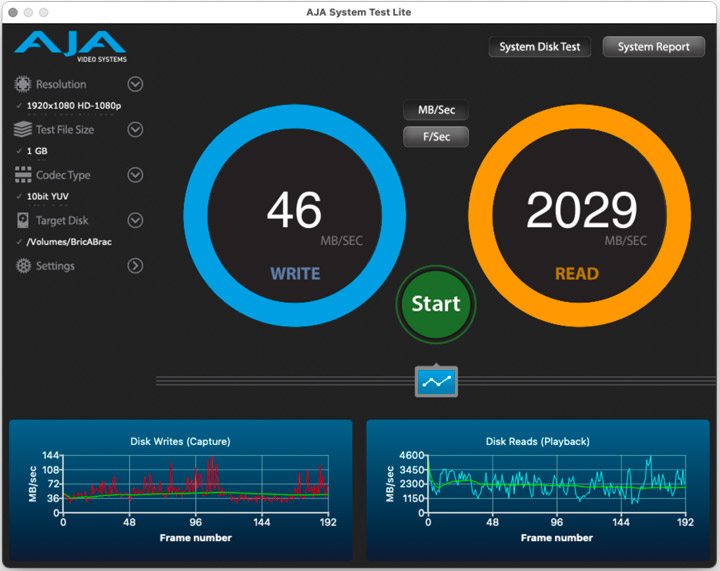Select the 10bit YUV codec value
This screenshot has height=571, width=720.
(48, 196)
